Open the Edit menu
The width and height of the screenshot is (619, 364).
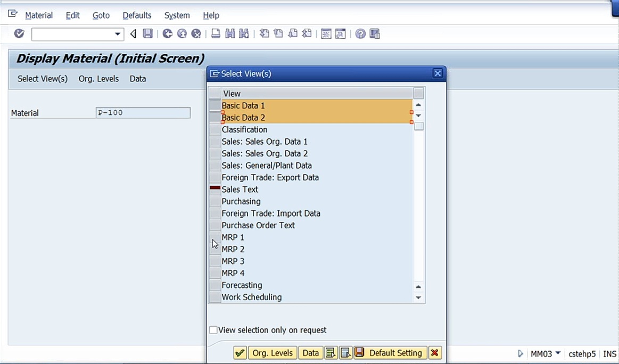[x=72, y=15]
